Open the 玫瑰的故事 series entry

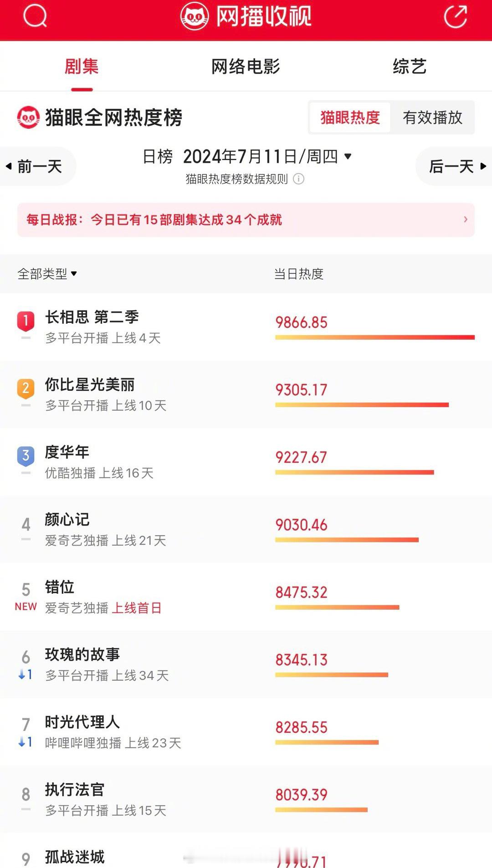tap(246, 665)
